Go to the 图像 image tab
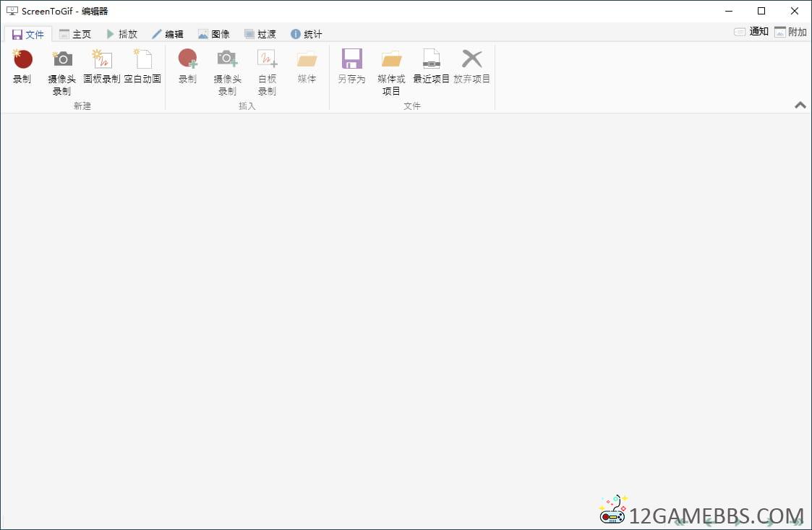This screenshot has width=812, height=530. click(x=214, y=34)
